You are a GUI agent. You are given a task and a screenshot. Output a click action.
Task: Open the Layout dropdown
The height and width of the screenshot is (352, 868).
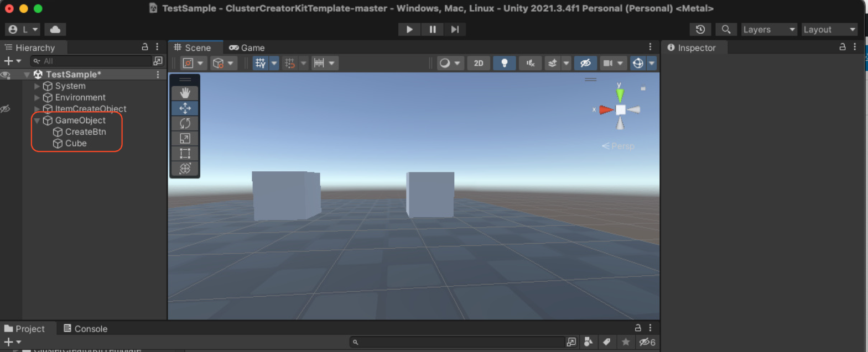coord(829,29)
